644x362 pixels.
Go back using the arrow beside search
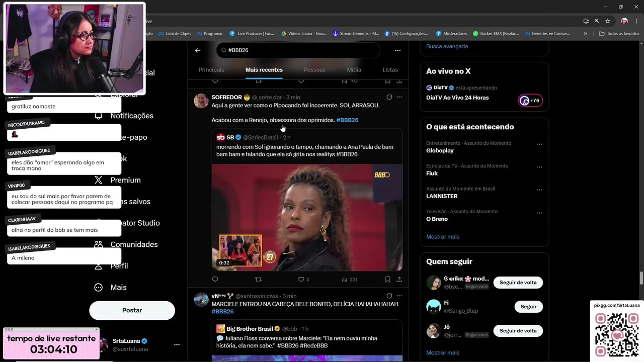point(198,50)
